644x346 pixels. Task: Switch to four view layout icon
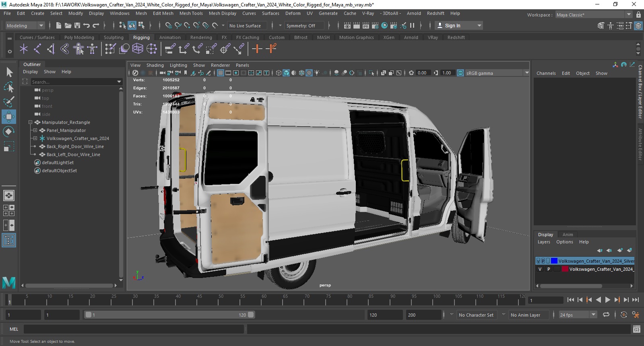pyautogui.click(x=9, y=210)
